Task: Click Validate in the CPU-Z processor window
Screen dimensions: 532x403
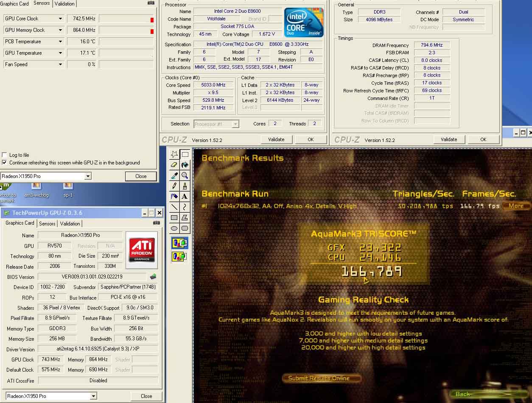Action: [276, 139]
